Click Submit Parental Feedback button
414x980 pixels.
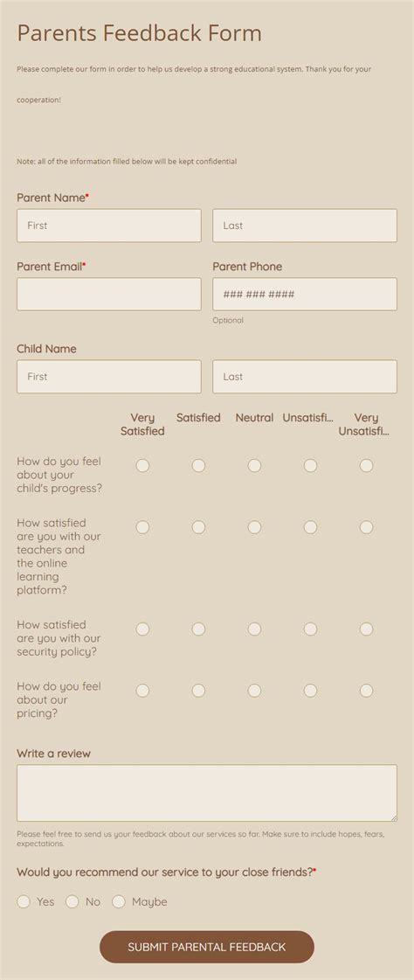(x=207, y=947)
